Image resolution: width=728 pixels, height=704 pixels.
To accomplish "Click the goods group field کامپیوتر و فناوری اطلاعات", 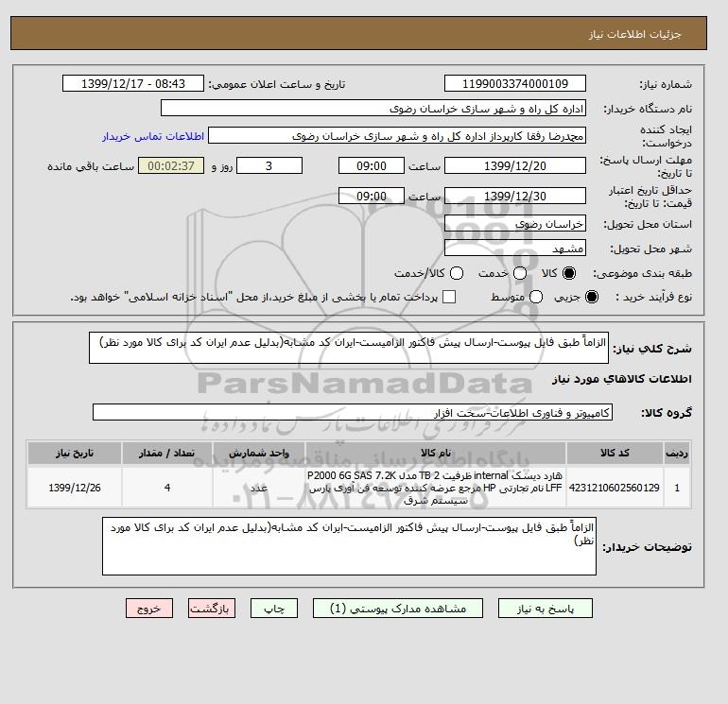I will pos(353,412).
